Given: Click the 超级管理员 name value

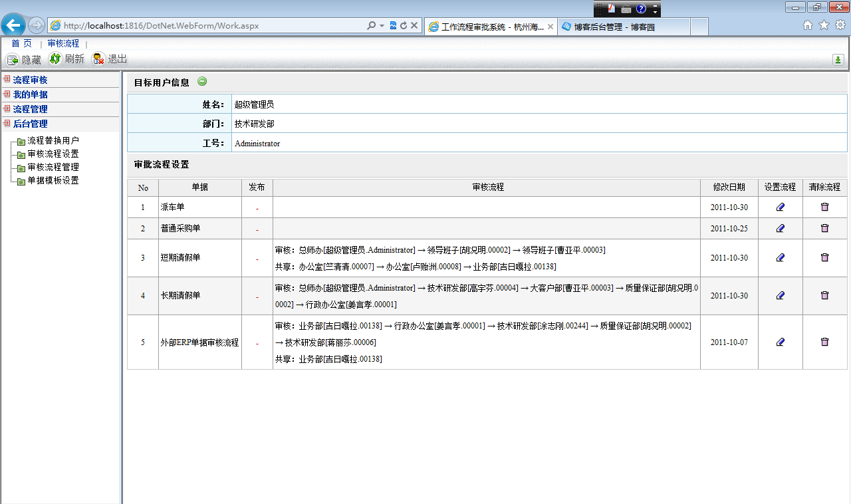Looking at the screenshot, I should [254, 104].
